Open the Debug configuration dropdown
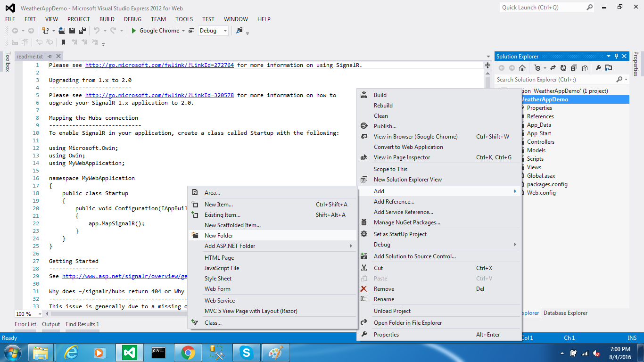644x362 pixels. click(213, 31)
